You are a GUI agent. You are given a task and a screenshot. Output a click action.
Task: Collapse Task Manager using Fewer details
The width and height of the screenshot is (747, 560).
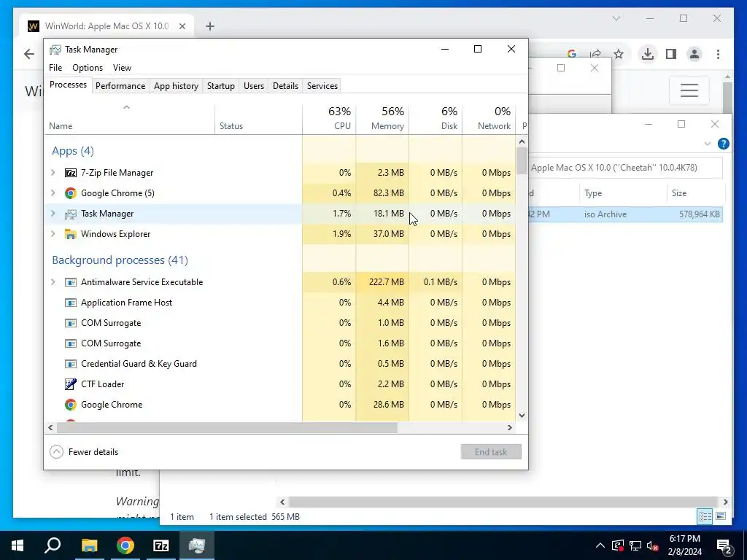click(85, 452)
